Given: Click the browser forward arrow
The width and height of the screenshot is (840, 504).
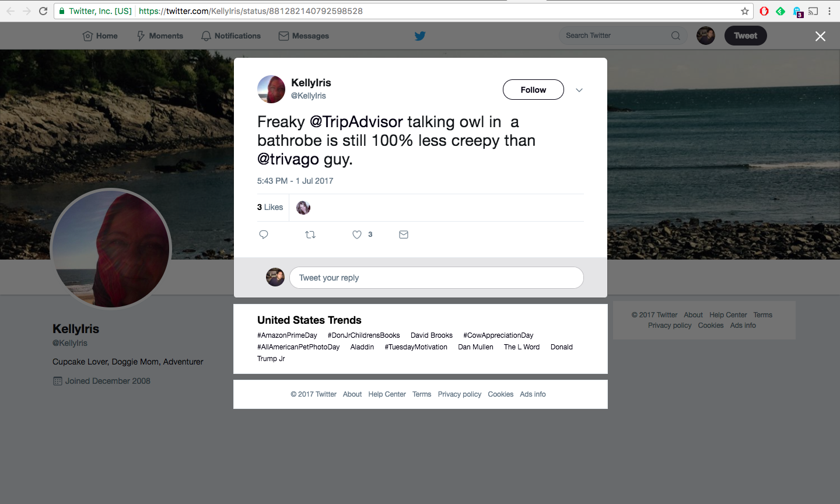Looking at the screenshot, I should point(27,11).
